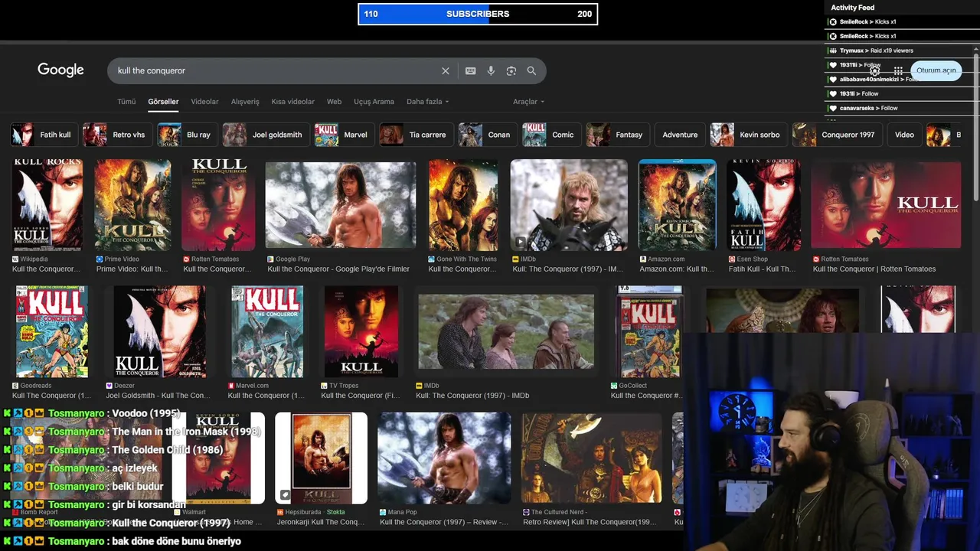Click the Activity Feed header

coord(852,8)
